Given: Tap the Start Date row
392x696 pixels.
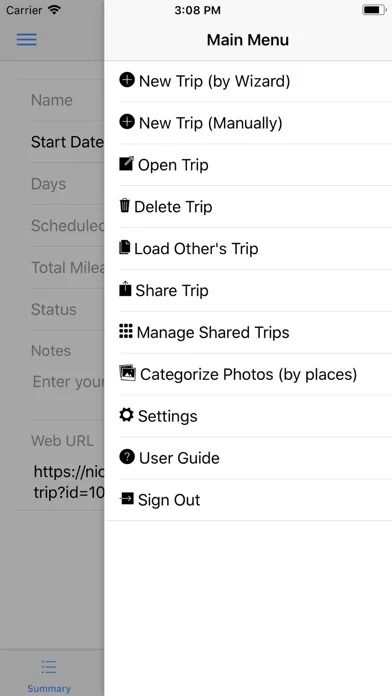Looking at the screenshot, I should coord(60,142).
